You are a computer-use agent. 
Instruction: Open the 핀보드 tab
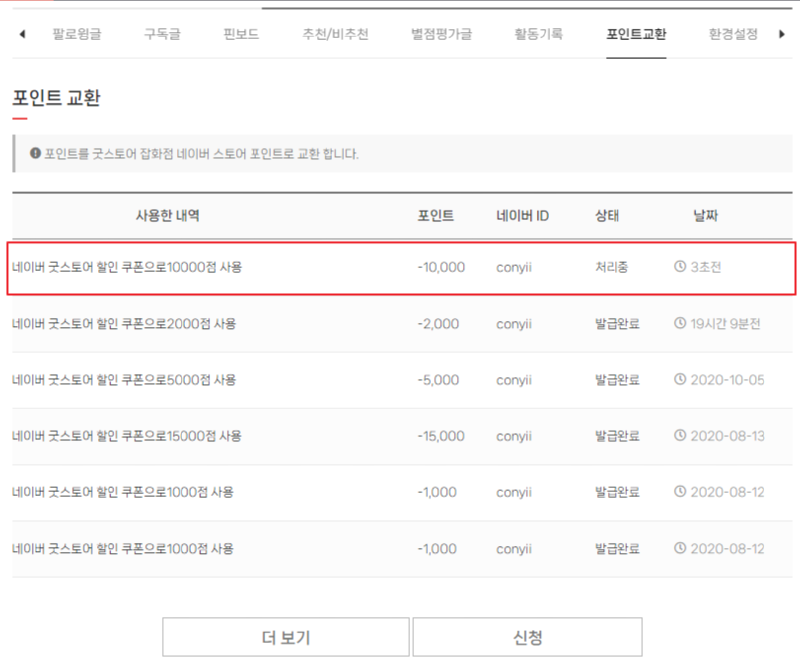click(241, 34)
